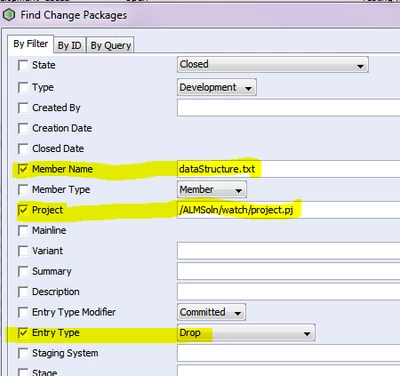Click the Created By text field
400x376 pixels.
(289, 108)
